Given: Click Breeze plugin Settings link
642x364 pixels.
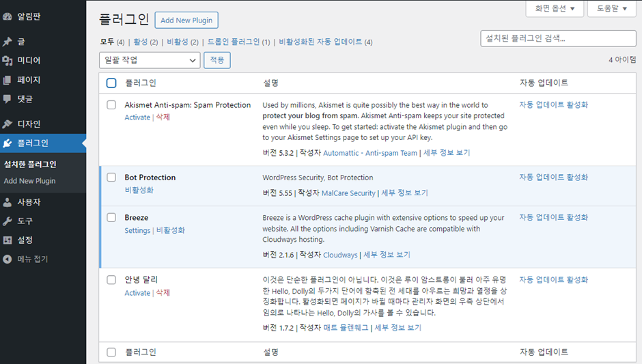Looking at the screenshot, I should pyautogui.click(x=137, y=231).
